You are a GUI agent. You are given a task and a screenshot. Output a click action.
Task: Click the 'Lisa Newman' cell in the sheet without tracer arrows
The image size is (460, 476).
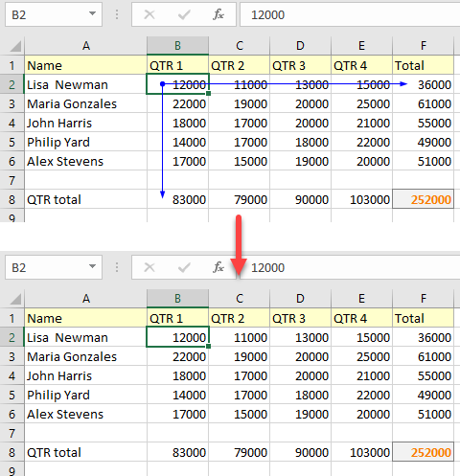85,337
